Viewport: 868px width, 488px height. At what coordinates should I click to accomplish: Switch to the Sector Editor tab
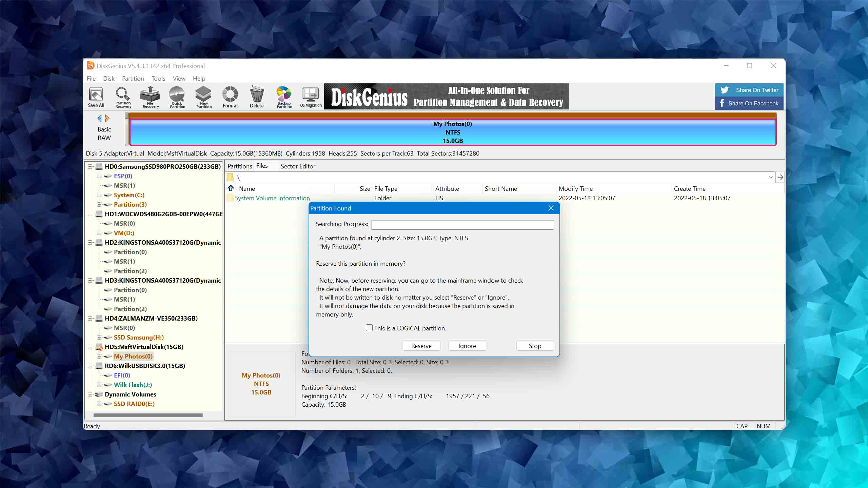298,166
